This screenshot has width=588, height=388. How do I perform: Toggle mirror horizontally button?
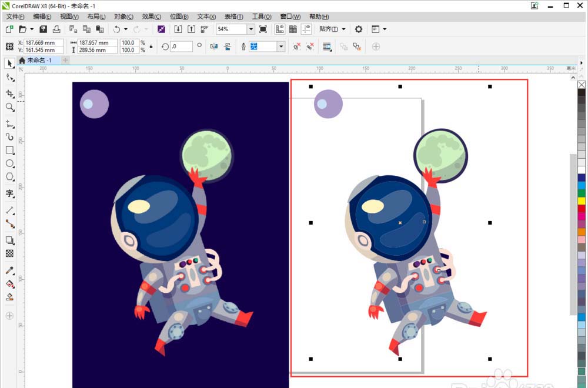pos(213,46)
